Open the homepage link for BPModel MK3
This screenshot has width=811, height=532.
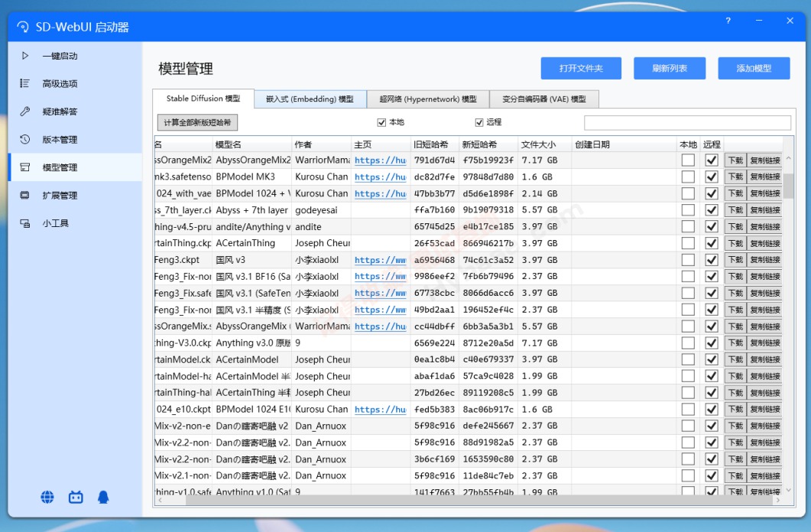[380, 177]
